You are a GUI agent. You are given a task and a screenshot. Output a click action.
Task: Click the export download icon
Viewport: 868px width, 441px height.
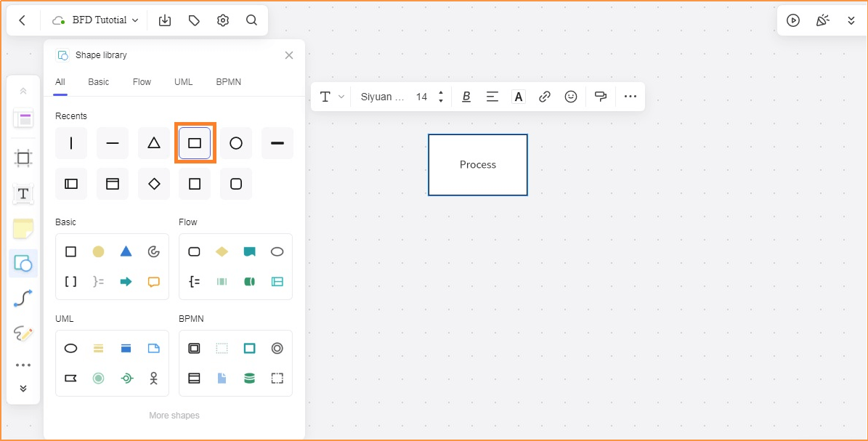tap(165, 20)
